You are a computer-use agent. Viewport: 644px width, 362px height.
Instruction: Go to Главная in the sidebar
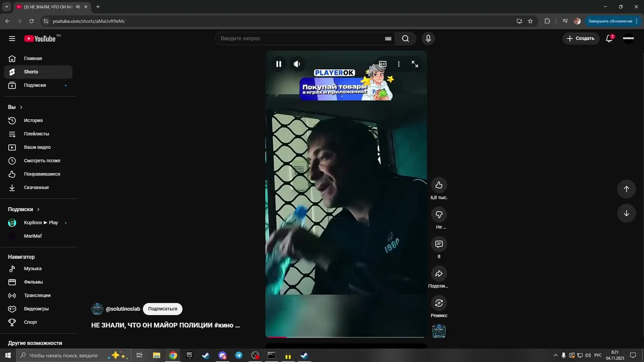coord(38,58)
